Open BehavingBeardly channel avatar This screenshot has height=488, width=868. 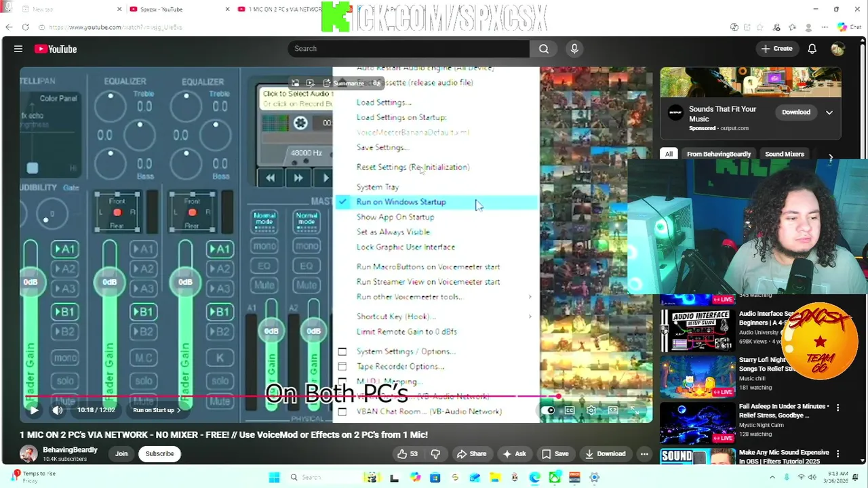28,453
